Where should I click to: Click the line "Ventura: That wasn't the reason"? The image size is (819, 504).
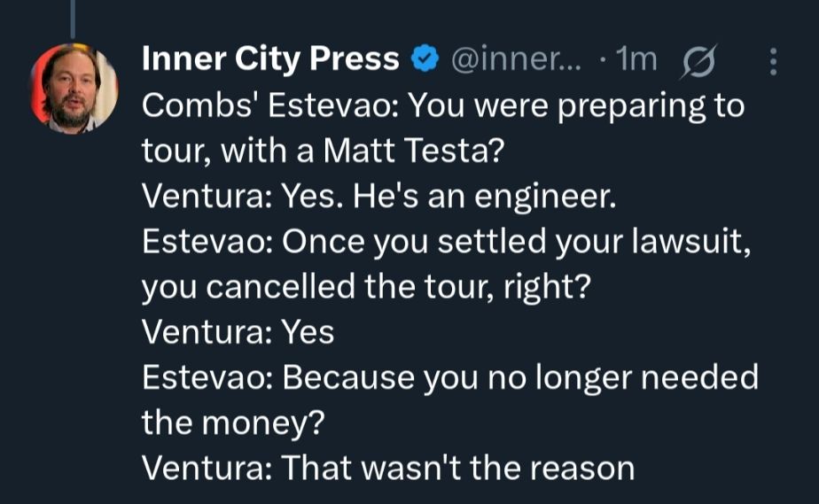pos(388,469)
